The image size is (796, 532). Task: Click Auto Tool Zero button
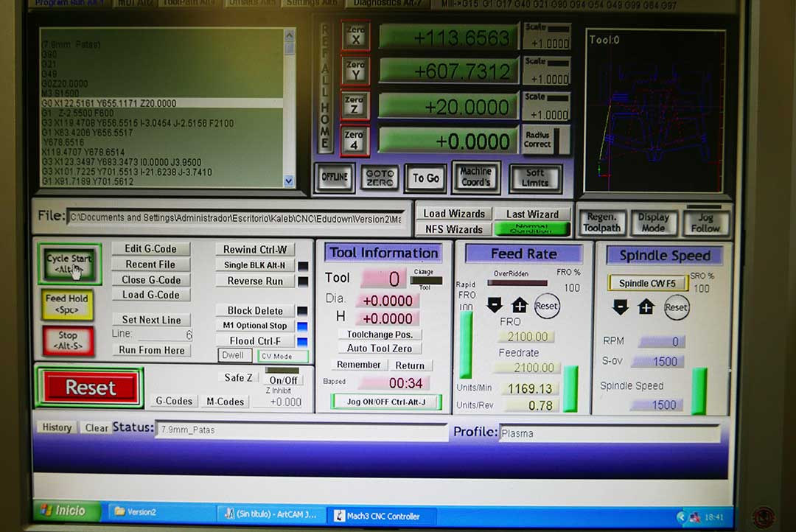pyautogui.click(x=380, y=349)
